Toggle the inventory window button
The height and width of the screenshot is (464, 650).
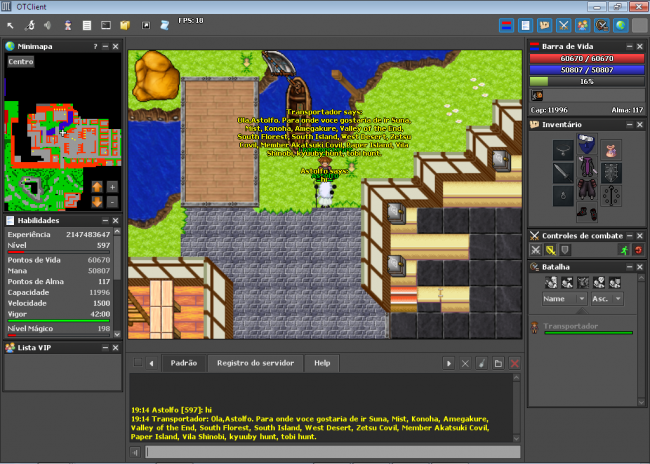tap(544, 26)
